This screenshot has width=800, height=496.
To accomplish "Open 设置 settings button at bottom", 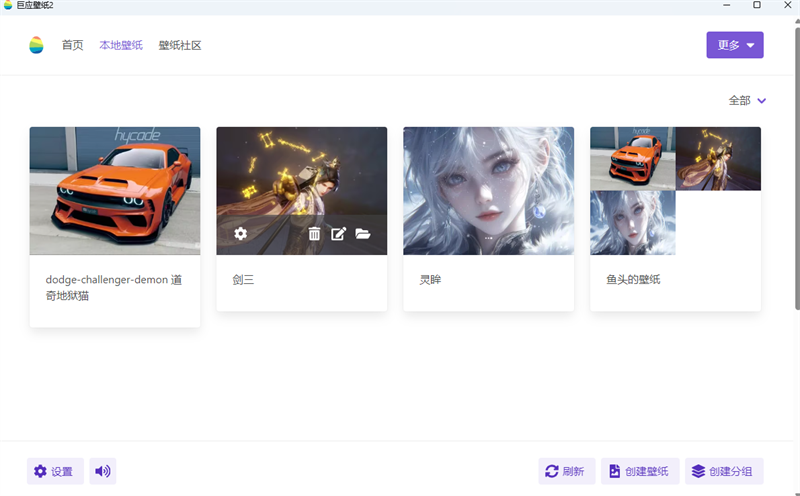I will [x=55, y=471].
